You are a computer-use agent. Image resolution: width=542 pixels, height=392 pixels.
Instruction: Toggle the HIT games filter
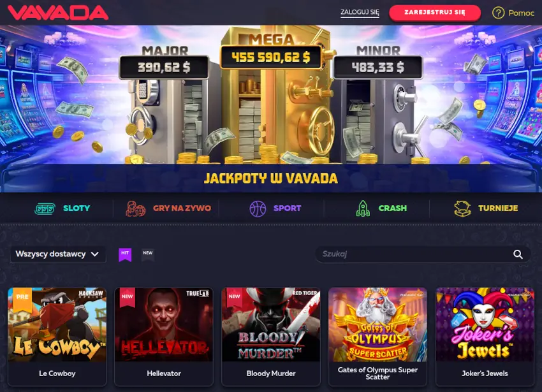pyautogui.click(x=125, y=255)
